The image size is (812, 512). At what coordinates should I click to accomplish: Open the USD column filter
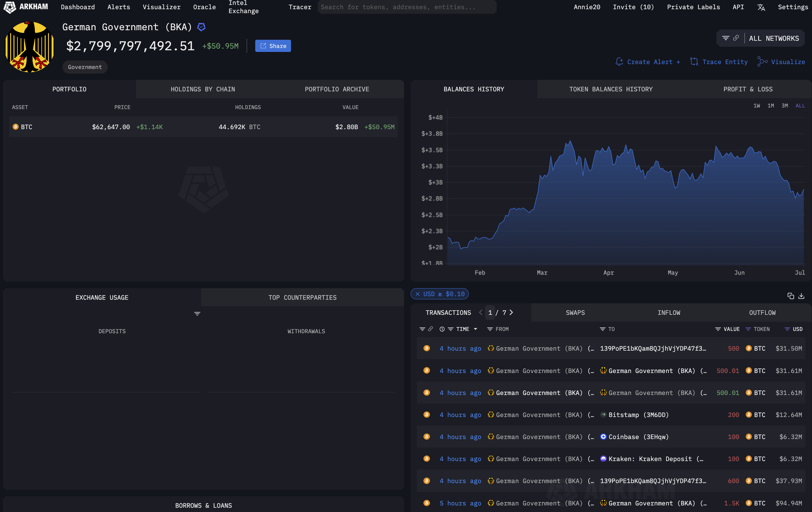[787, 329]
